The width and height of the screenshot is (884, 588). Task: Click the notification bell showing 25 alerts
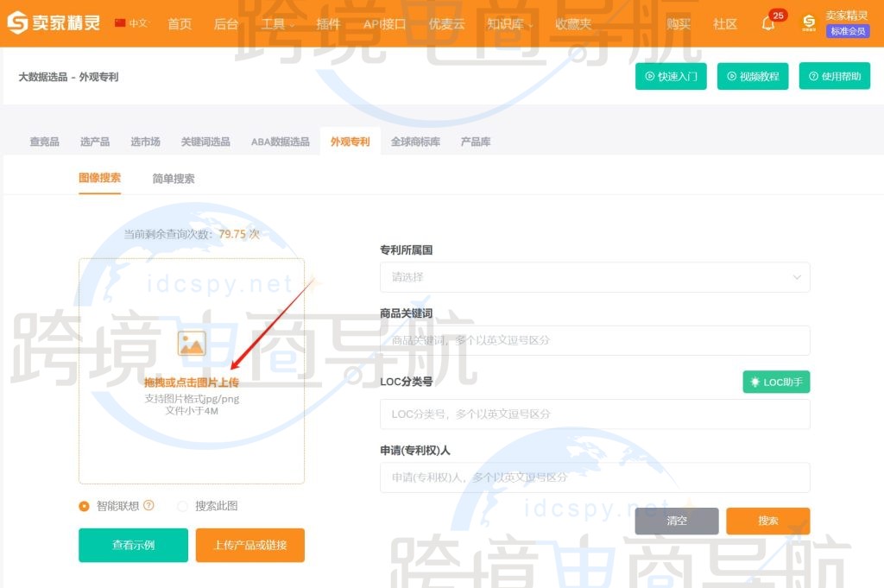tap(768, 24)
